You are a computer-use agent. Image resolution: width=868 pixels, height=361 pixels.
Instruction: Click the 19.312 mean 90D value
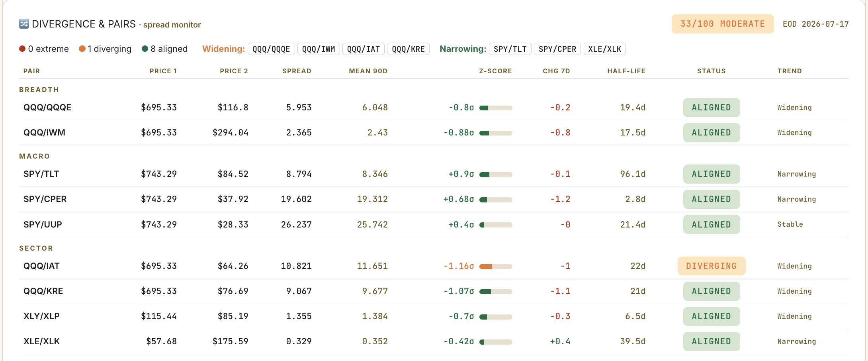pos(372,199)
